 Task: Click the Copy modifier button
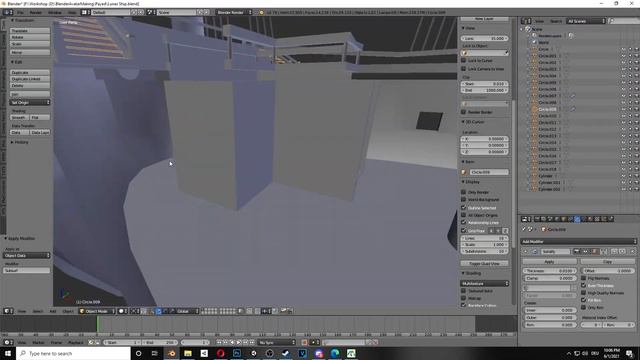click(x=607, y=262)
